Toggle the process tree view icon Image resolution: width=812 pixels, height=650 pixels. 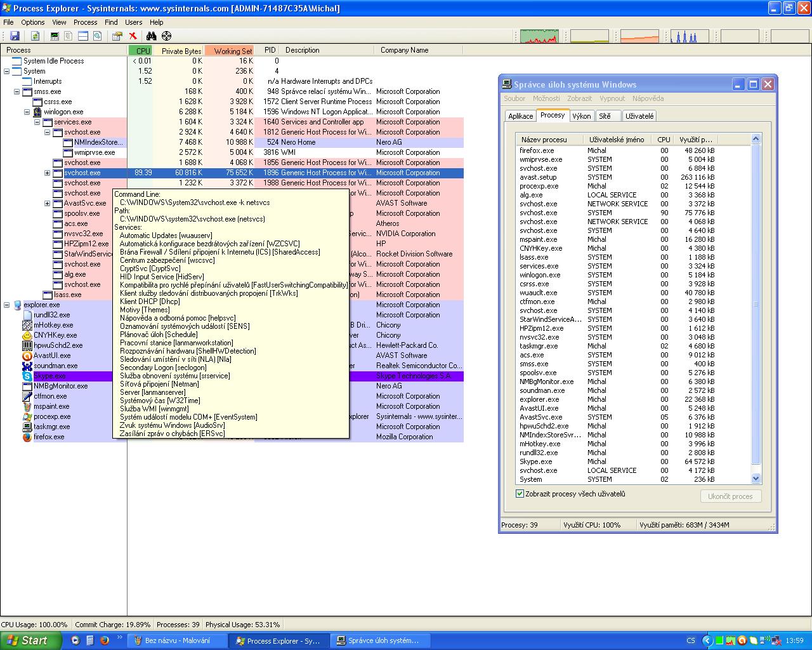[x=69, y=36]
